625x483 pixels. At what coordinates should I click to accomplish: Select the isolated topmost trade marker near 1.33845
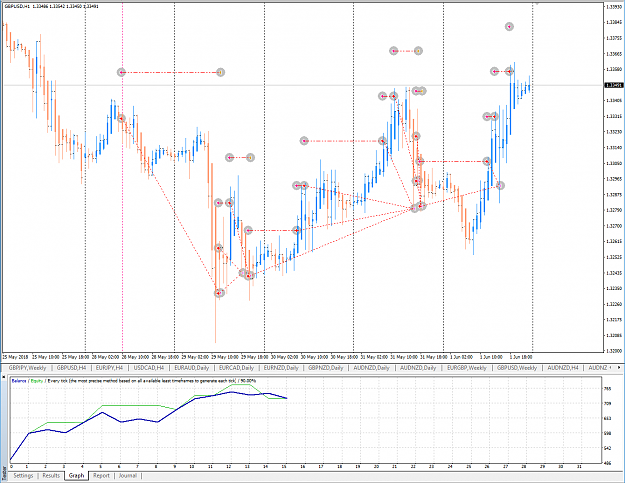[509, 27]
